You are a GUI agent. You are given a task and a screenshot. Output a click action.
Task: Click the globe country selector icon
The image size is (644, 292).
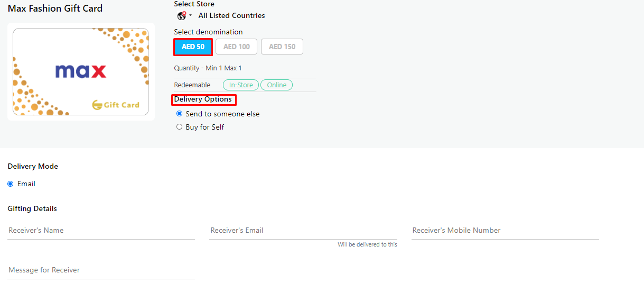pos(181,16)
